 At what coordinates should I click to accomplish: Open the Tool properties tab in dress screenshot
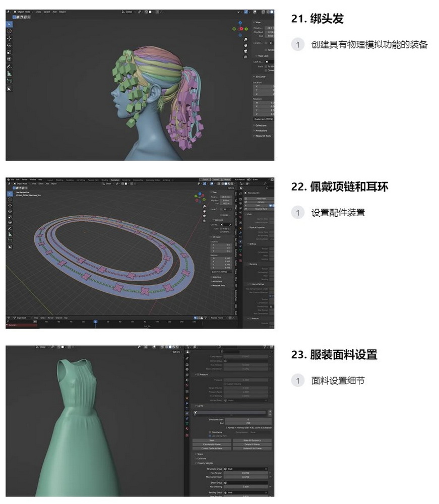(x=187, y=358)
